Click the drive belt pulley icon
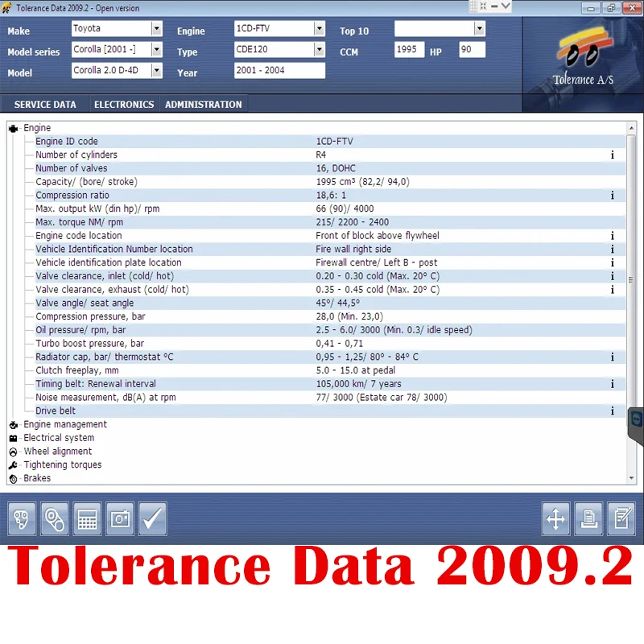 [54, 518]
